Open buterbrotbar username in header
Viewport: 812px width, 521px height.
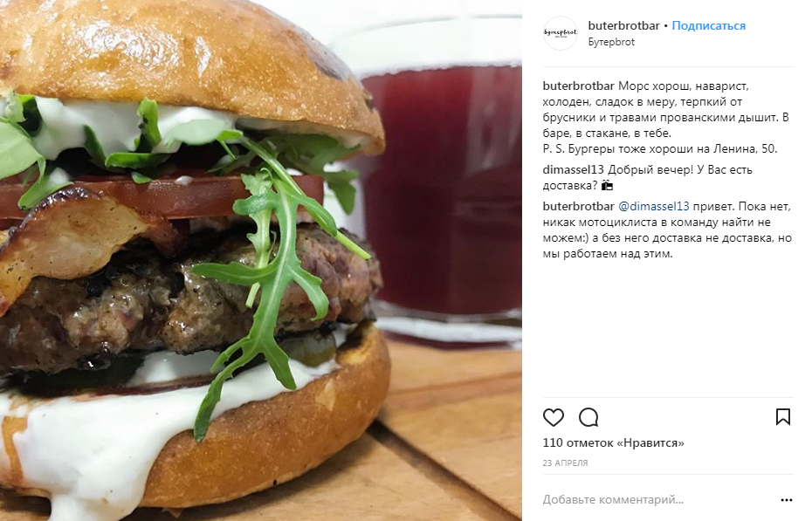pos(623,26)
